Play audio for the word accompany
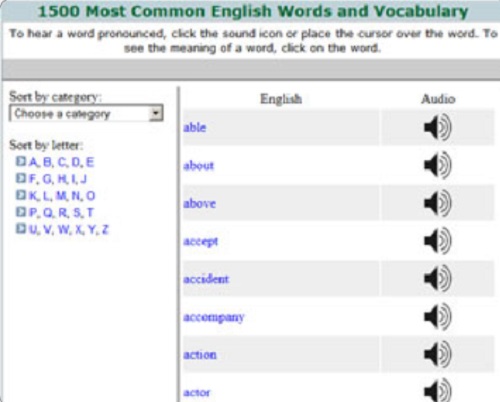The image size is (500, 402). tap(438, 316)
